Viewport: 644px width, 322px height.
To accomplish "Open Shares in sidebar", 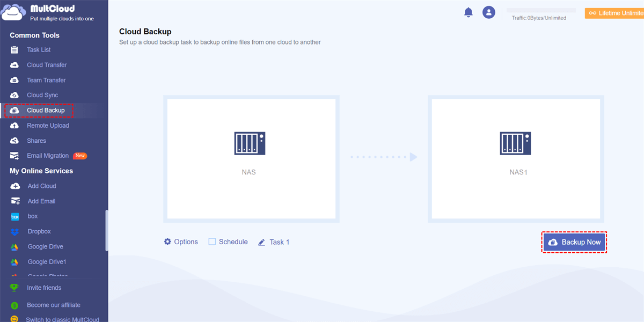I will pyautogui.click(x=36, y=141).
